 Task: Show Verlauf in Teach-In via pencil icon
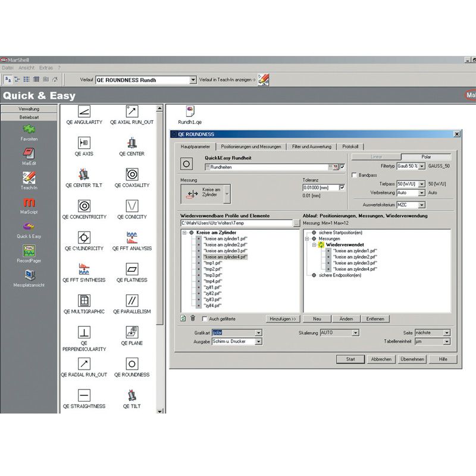click(x=264, y=80)
